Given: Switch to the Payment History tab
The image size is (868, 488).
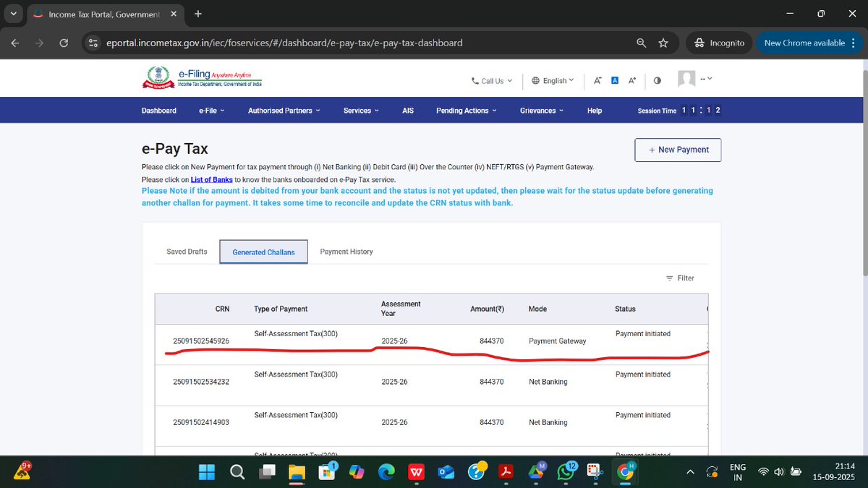Looking at the screenshot, I should pyautogui.click(x=346, y=252).
